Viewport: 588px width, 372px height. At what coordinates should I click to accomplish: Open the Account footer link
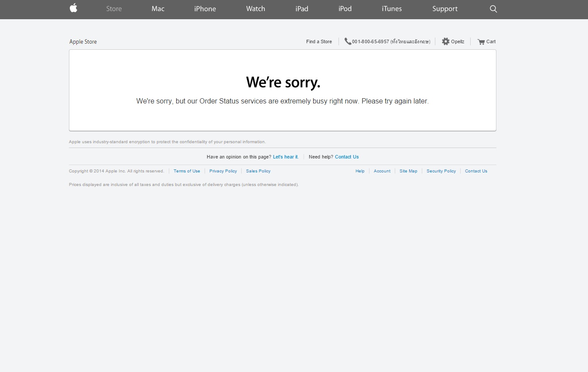(382, 171)
